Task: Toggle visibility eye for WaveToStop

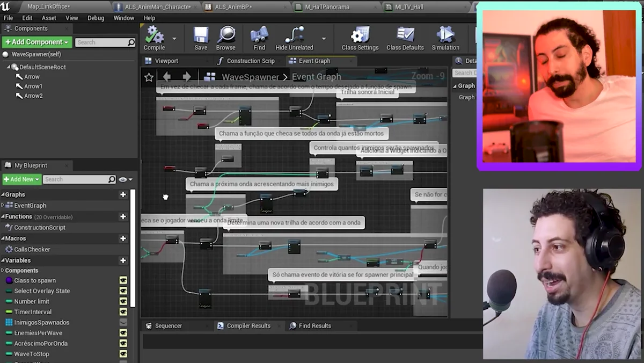Action: coord(123,354)
